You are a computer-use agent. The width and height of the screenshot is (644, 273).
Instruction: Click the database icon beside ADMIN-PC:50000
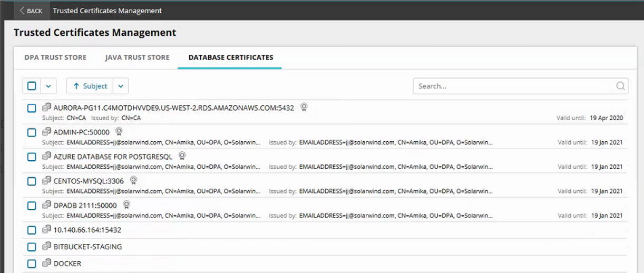tap(46, 132)
